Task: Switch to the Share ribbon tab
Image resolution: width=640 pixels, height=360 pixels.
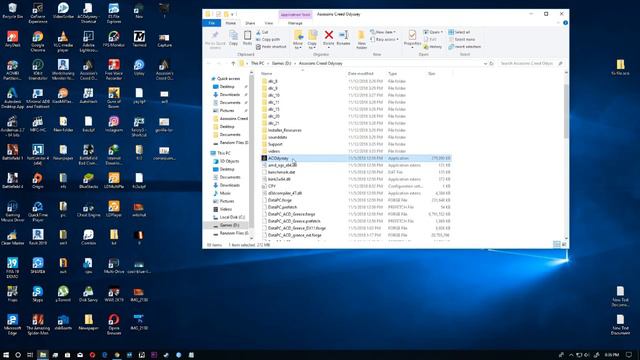Action: click(250, 23)
